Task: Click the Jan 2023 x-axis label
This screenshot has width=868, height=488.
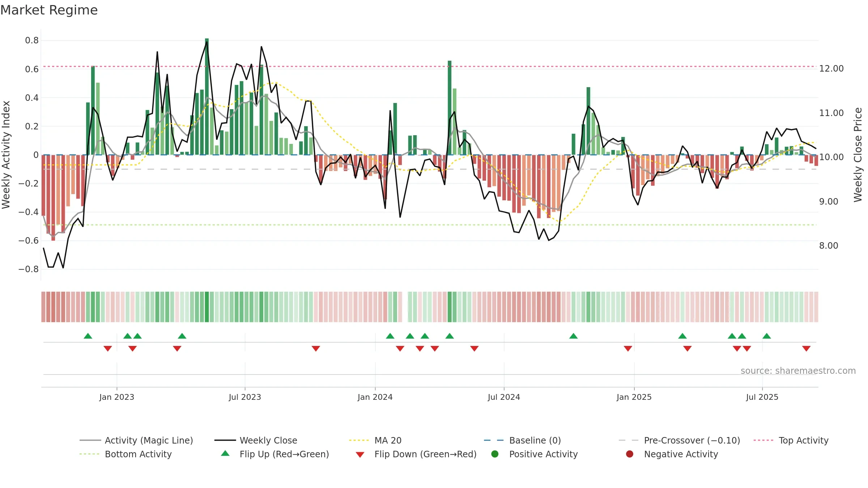Action: pyautogui.click(x=117, y=397)
